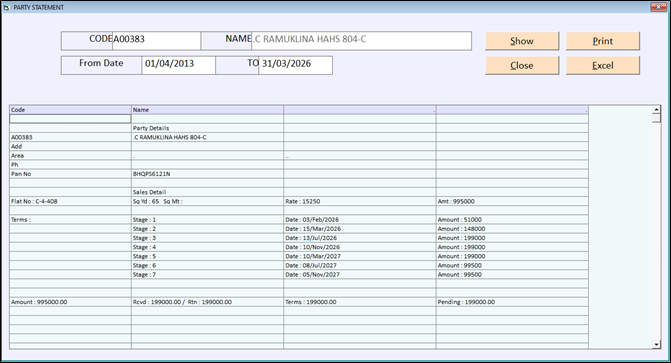Select the Flat No : C-4-408 cell
This screenshot has height=363, width=671.
point(70,201)
